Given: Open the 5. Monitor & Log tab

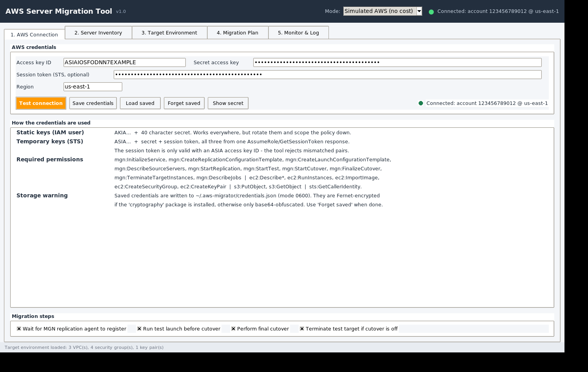Looking at the screenshot, I should pyautogui.click(x=298, y=33).
